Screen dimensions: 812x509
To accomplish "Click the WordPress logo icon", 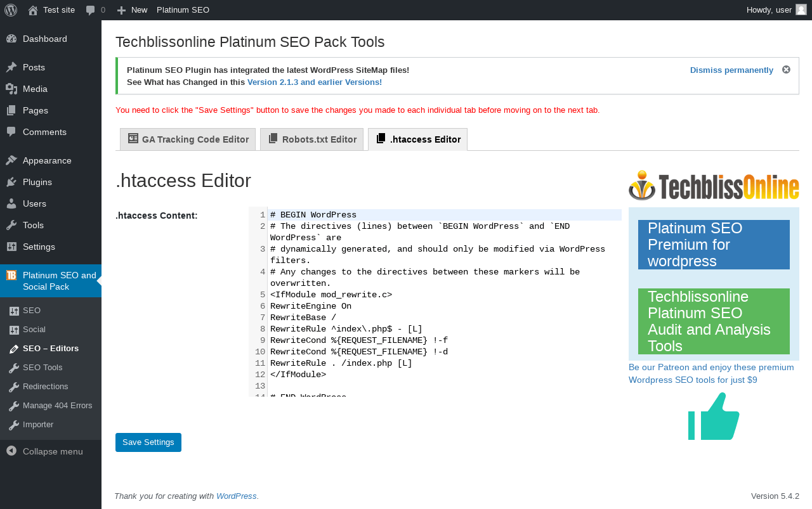I will (11, 10).
